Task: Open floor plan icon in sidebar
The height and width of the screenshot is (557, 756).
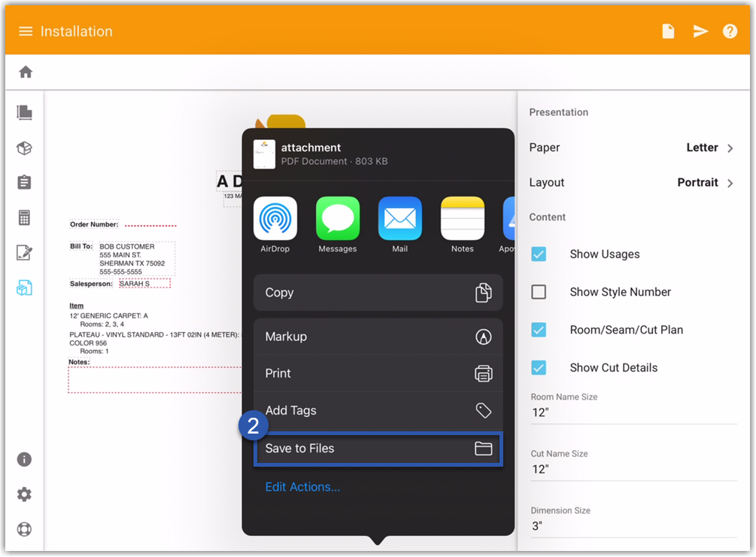Action: click(x=24, y=112)
